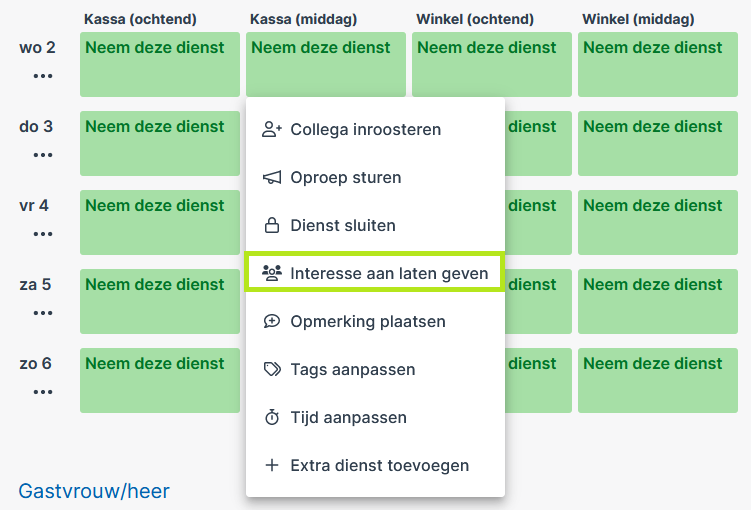This screenshot has width=751, height=510.
Task: Click the megaphone icon beside Oproep sturen
Action: (x=272, y=177)
